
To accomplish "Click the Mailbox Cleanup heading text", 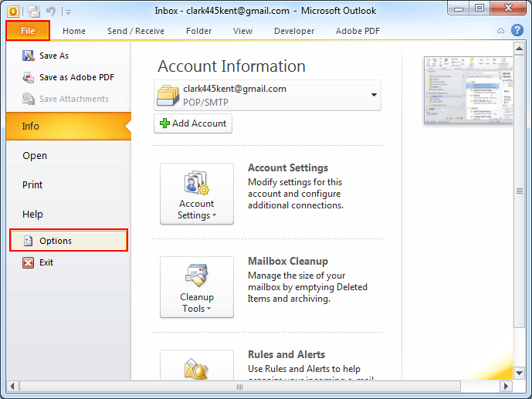I will 288,261.
